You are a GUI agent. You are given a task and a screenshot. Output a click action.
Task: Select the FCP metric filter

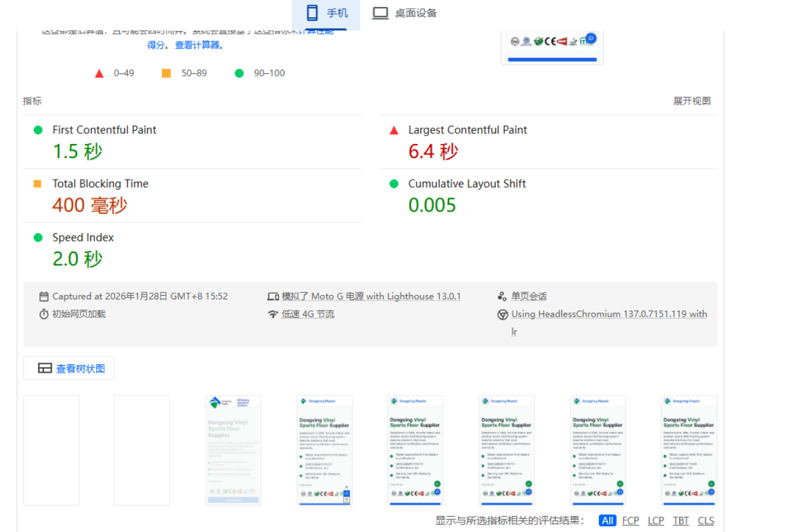pos(630,521)
